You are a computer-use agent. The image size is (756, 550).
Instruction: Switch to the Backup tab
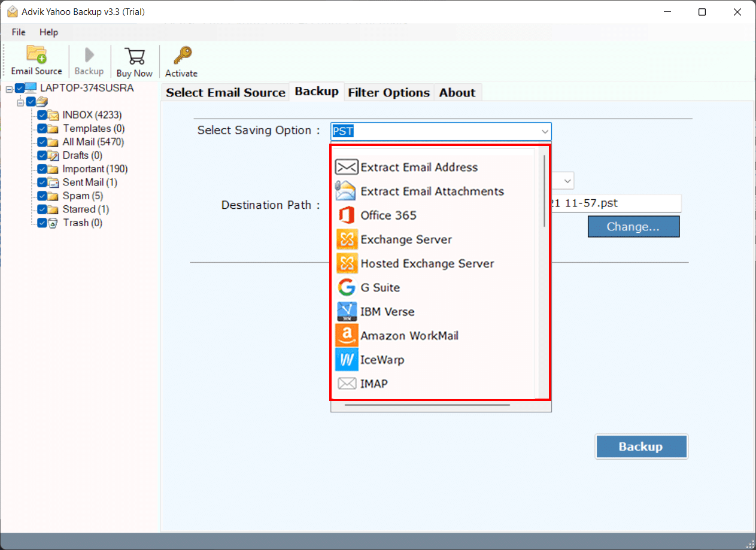click(317, 91)
